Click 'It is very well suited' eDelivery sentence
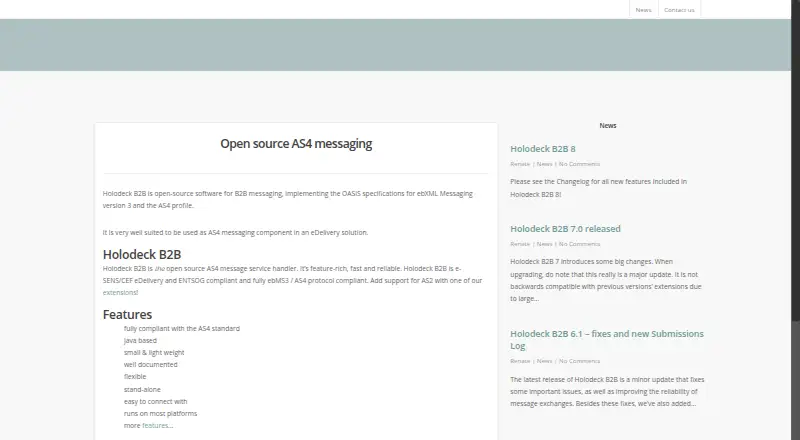Viewport: 800px width, 440px height. [235, 232]
